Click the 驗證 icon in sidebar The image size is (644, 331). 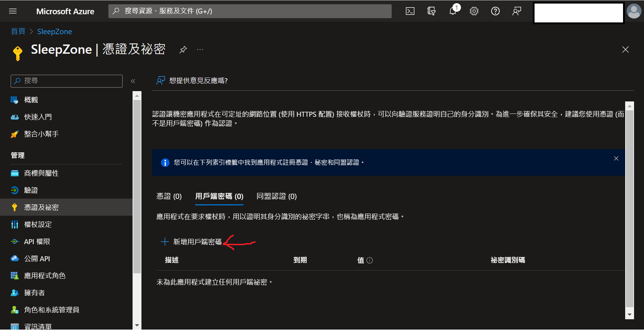point(15,190)
